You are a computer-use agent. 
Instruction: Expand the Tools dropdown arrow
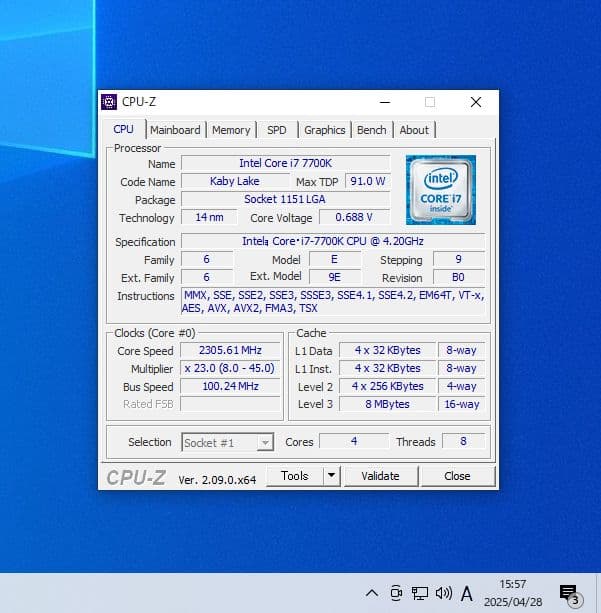pyautogui.click(x=332, y=476)
